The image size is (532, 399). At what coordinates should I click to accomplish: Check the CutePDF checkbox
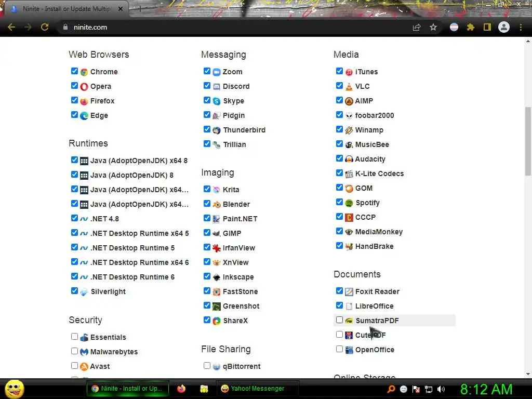point(339,334)
